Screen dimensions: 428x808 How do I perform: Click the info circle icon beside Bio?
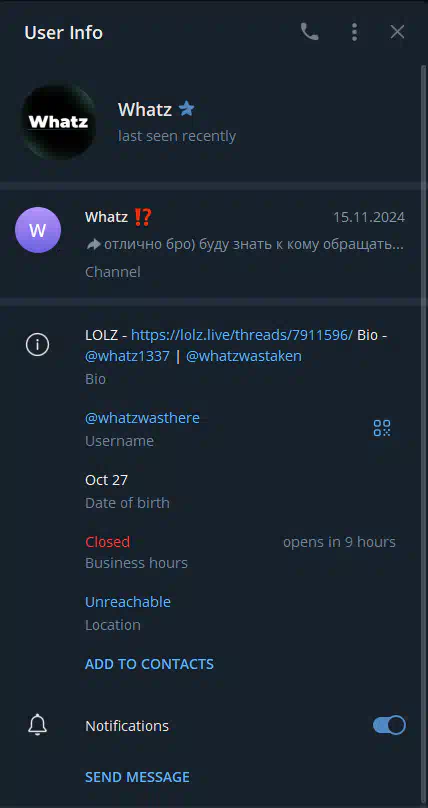(x=38, y=344)
